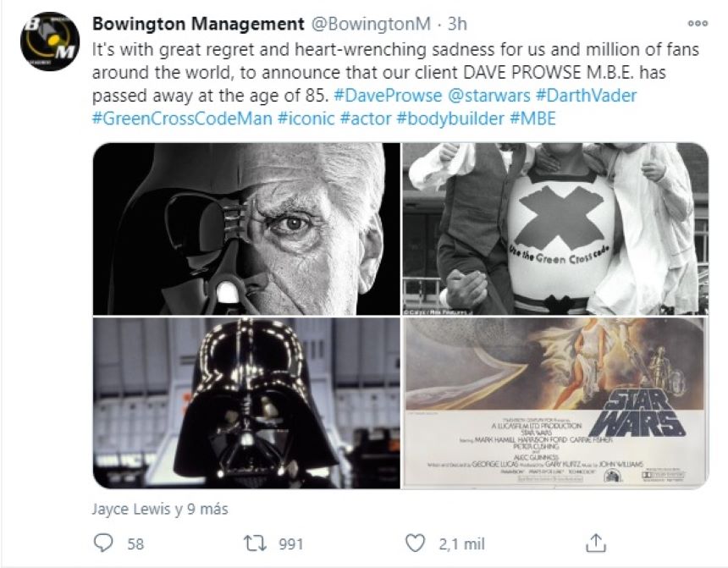Click the #iconic hashtag

pyautogui.click(x=305, y=119)
